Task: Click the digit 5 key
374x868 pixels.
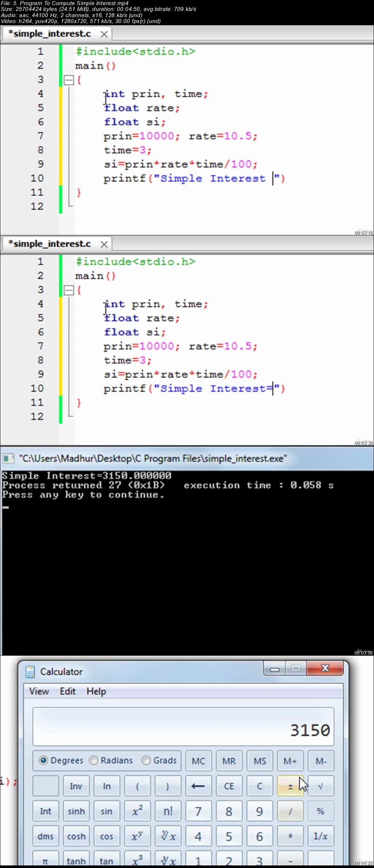Action: pos(229,836)
